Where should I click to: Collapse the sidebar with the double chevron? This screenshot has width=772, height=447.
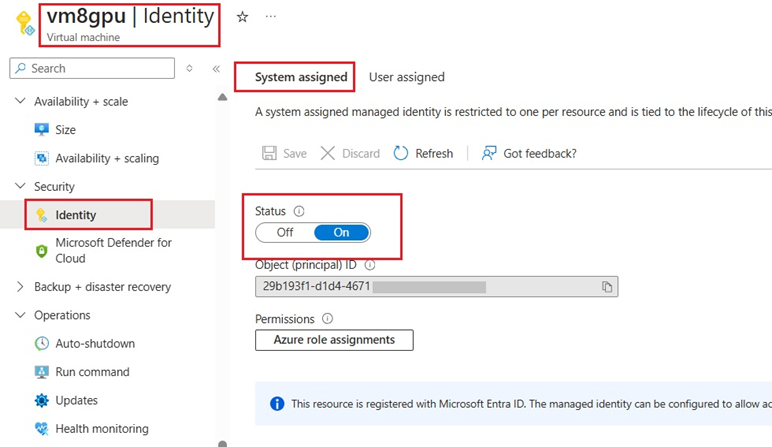pos(216,68)
